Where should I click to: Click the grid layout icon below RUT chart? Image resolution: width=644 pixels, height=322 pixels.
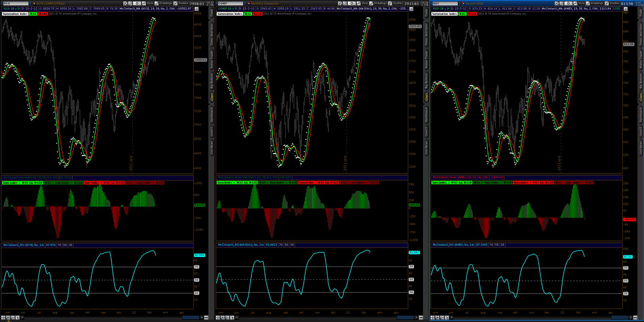click(x=432, y=318)
